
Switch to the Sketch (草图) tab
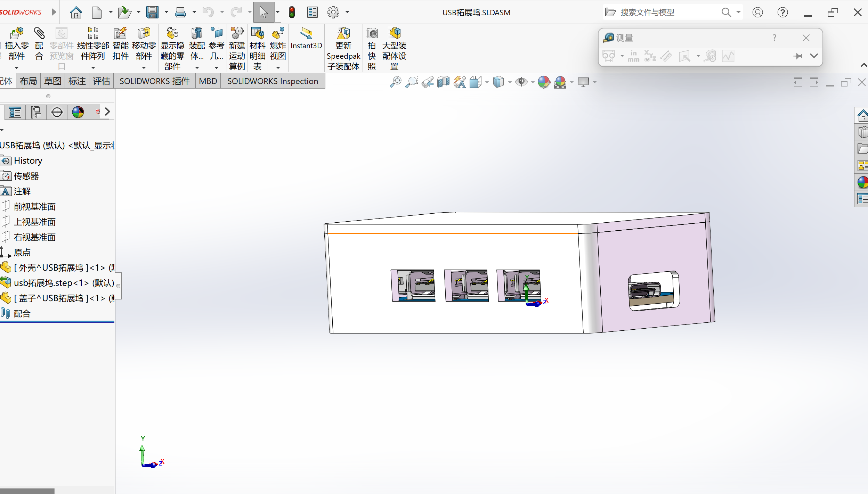click(53, 81)
